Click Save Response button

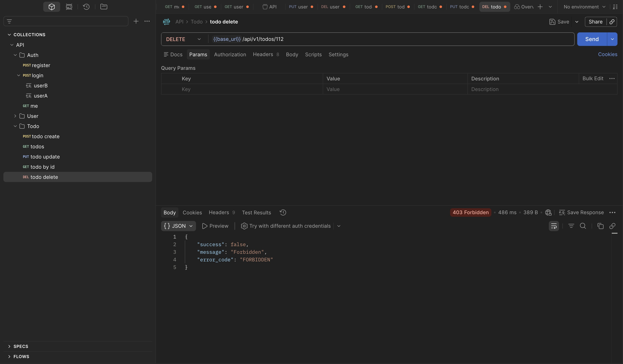[581, 212]
